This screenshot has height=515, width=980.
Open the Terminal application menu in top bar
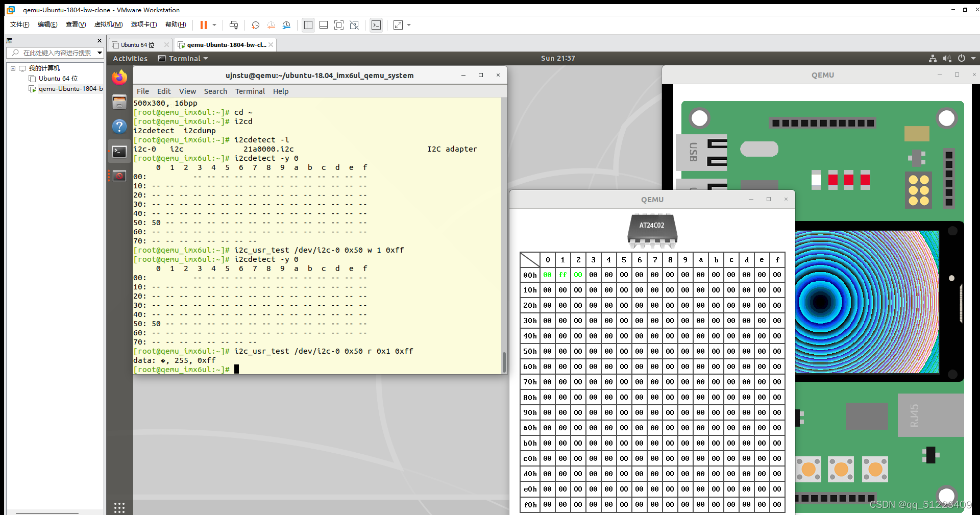coord(183,59)
